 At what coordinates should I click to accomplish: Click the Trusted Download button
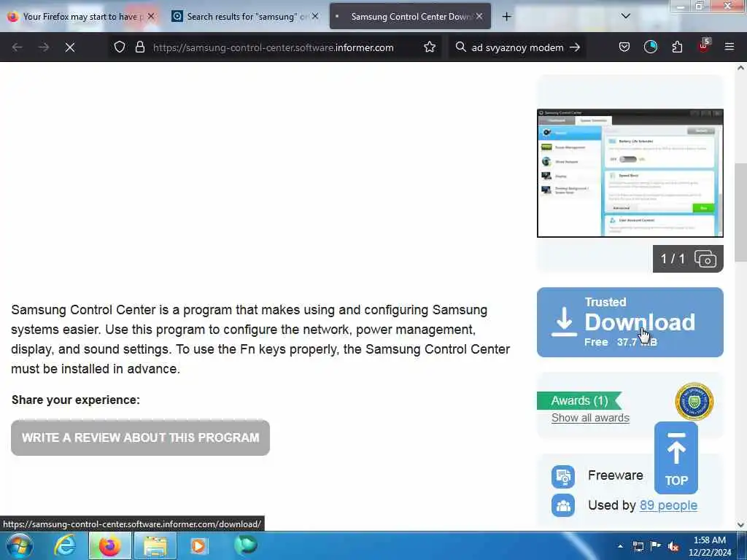[630, 322]
